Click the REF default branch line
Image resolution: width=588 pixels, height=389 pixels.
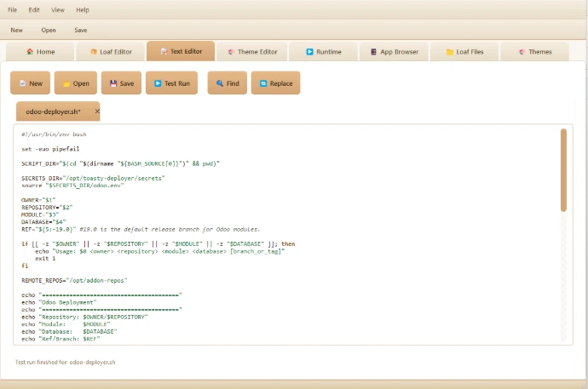coord(141,229)
